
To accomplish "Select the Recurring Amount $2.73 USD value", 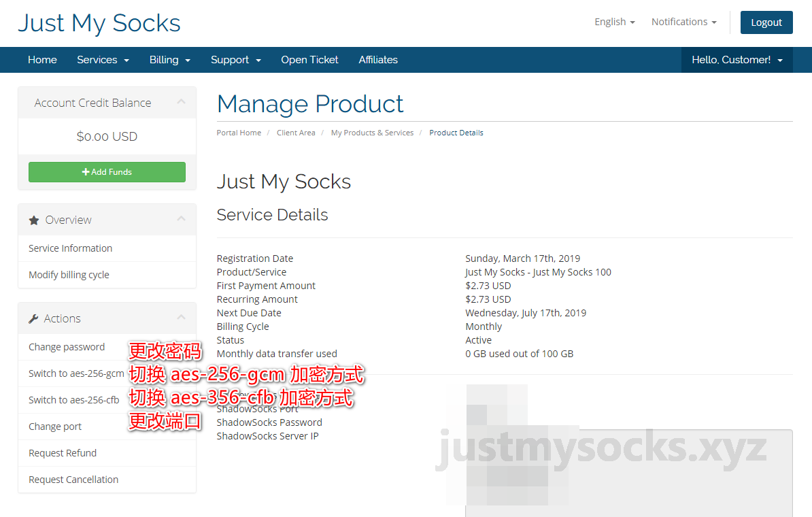I will tap(488, 299).
